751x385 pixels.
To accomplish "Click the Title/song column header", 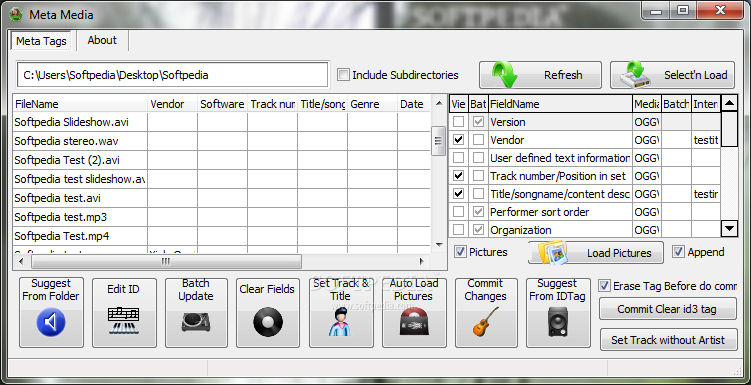I will click(x=322, y=104).
